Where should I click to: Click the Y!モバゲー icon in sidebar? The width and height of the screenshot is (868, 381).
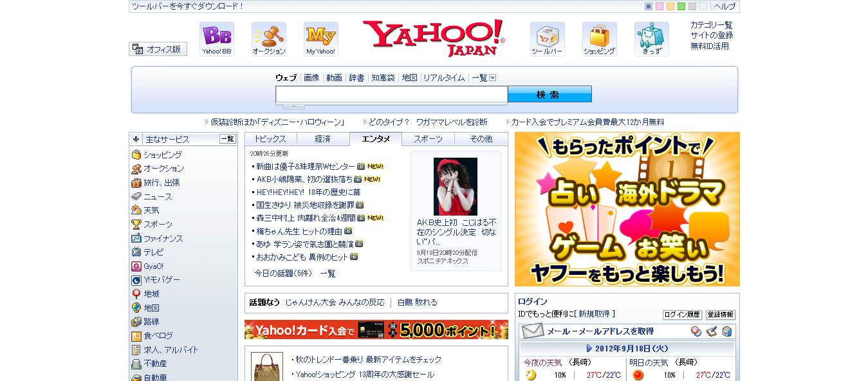pos(136,280)
